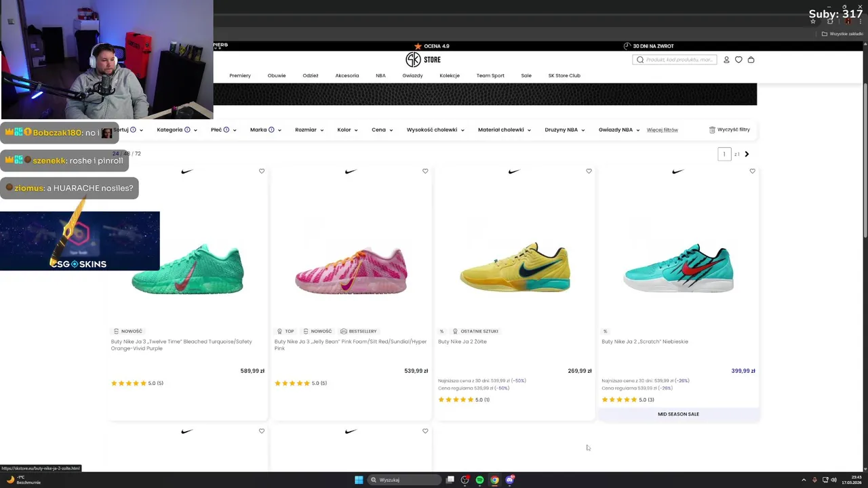Image resolution: width=868 pixels, height=488 pixels.
Task: Open OBS icon on taskbar
Action: pos(465,480)
